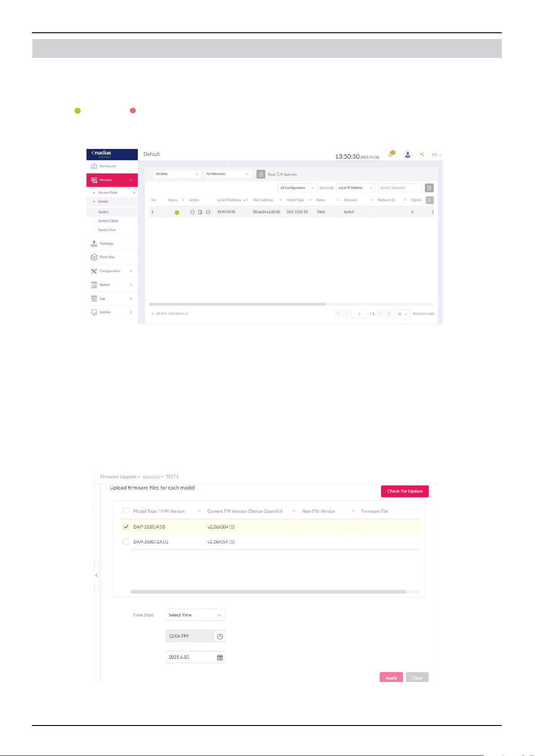The image size is (535, 756).
Task: Click the export icon beside All Networks
Action: pyautogui.click(x=261, y=174)
